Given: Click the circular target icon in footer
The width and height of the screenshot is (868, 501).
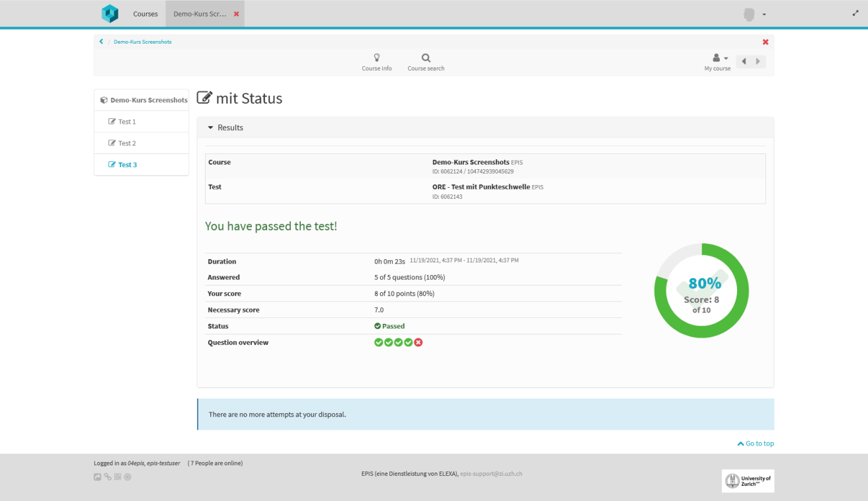Looking at the screenshot, I should [128, 477].
